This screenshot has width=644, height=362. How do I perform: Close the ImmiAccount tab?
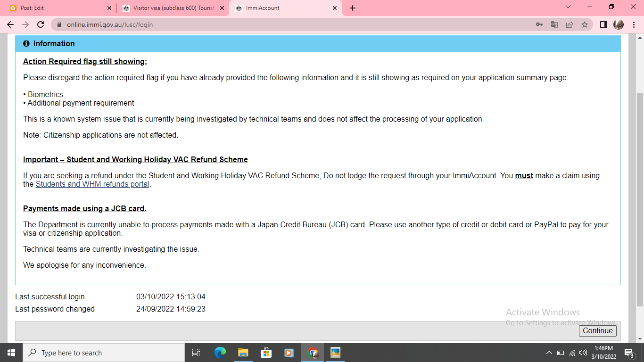coord(335,8)
